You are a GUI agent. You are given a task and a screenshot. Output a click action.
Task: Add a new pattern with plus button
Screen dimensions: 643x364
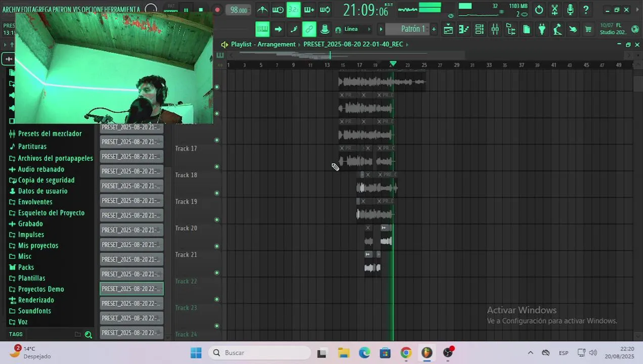[434, 29]
